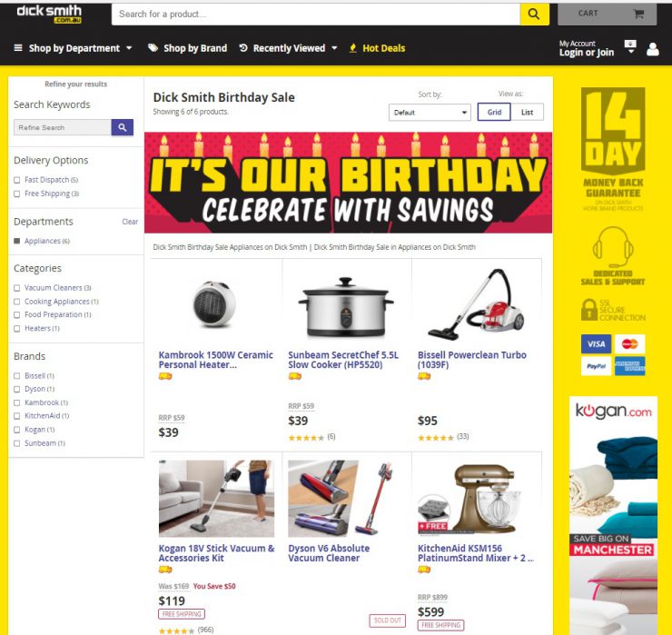This screenshot has height=635, width=672.
Task: Open the shopping cart icon
Action: click(638, 14)
